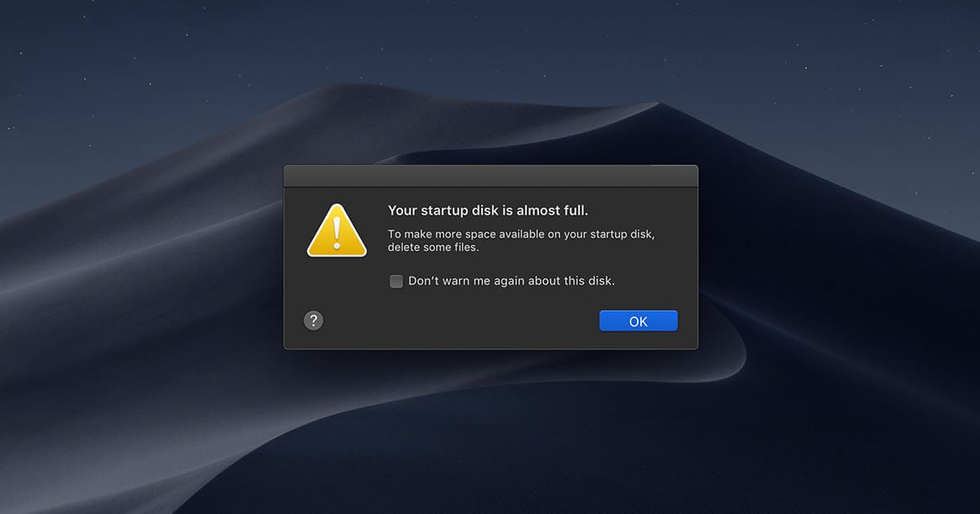Click the dark sand dune below the dialog
The width and height of the screenshot is (980, 514).
tap(490, 432)
